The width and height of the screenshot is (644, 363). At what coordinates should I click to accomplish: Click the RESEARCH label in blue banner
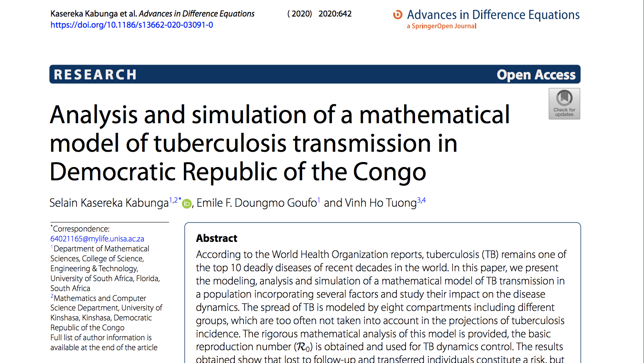pyautogui.click(x=95, y=74)
